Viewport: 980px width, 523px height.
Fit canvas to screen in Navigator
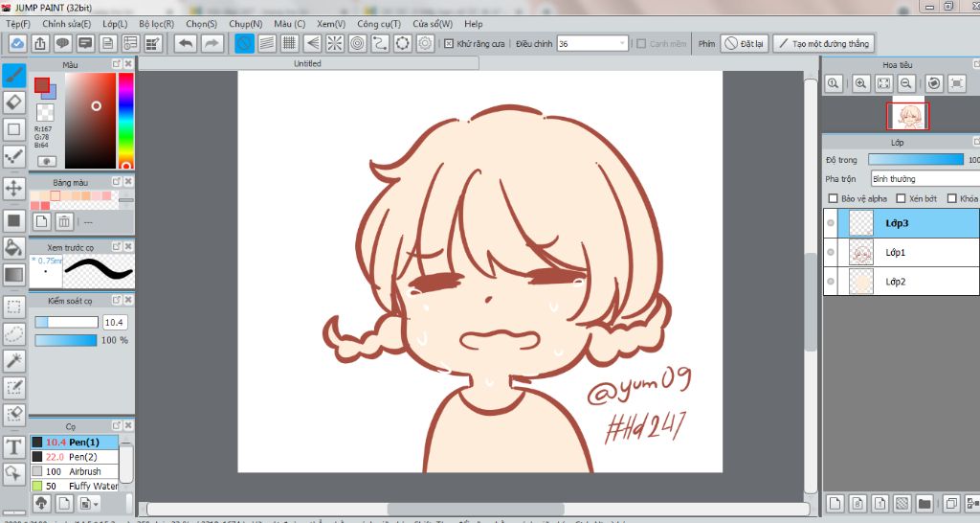(883, 84)
